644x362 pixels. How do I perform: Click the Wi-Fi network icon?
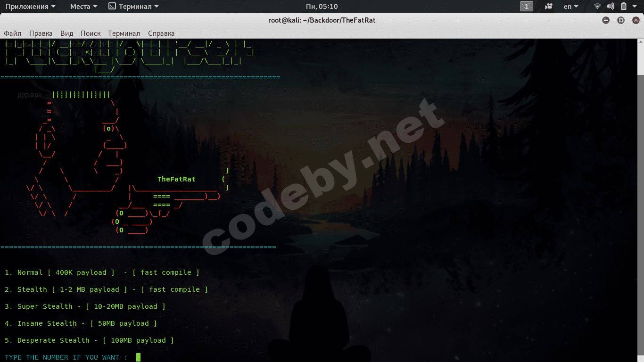pos(597,7)
